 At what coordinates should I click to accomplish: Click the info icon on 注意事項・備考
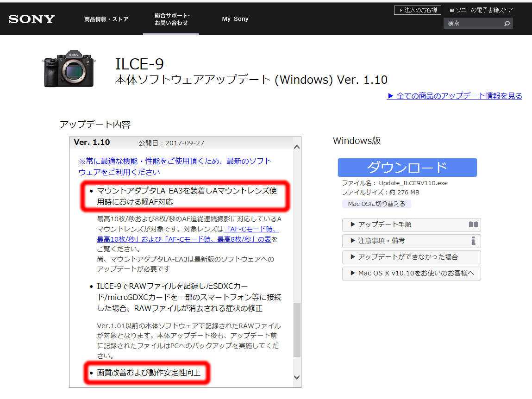[473, 241]
